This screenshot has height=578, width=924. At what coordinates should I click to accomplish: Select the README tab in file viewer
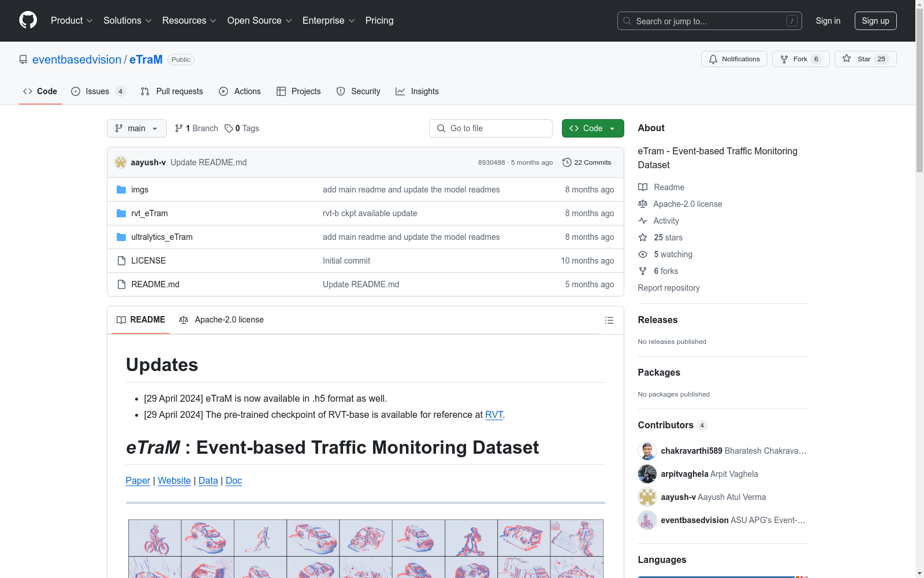pos(141,320)
